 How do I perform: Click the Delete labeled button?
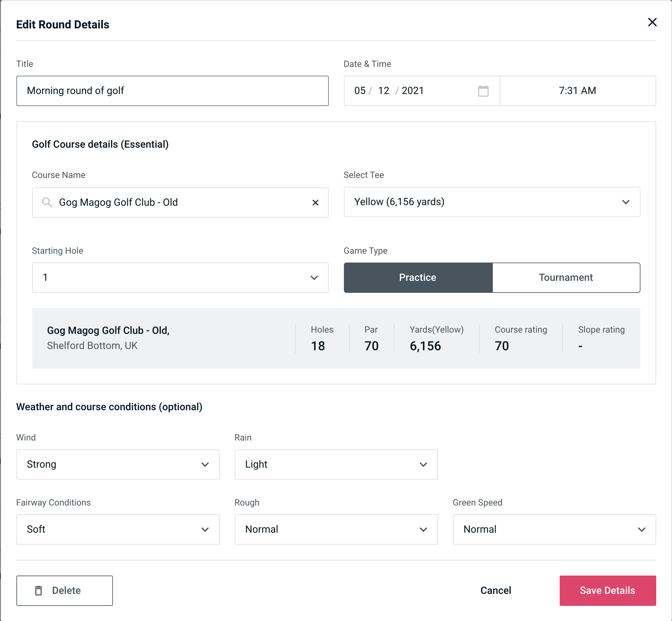point(65,590)
